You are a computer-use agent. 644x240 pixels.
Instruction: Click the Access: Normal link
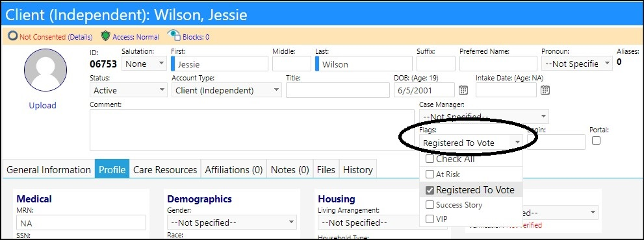click(x=136, y=37)
